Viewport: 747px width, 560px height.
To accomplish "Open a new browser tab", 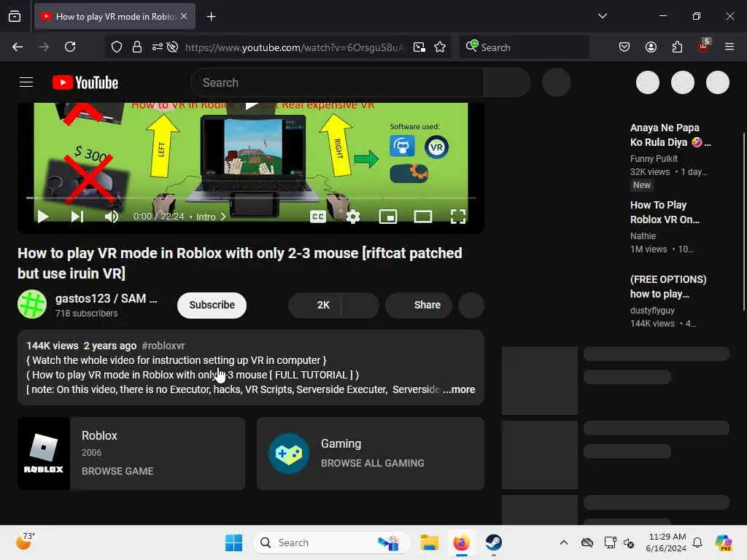I will coord(211,17).
